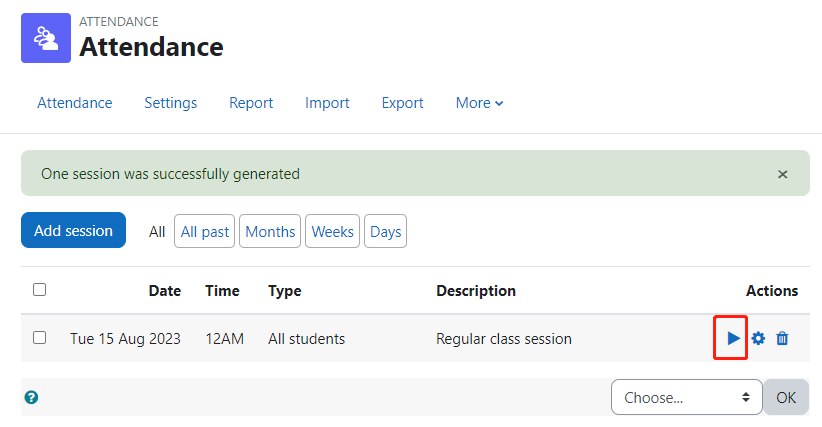The image size is (822, 427).
Task: Open session settings gear icon
Action: [x=758, y=338]
